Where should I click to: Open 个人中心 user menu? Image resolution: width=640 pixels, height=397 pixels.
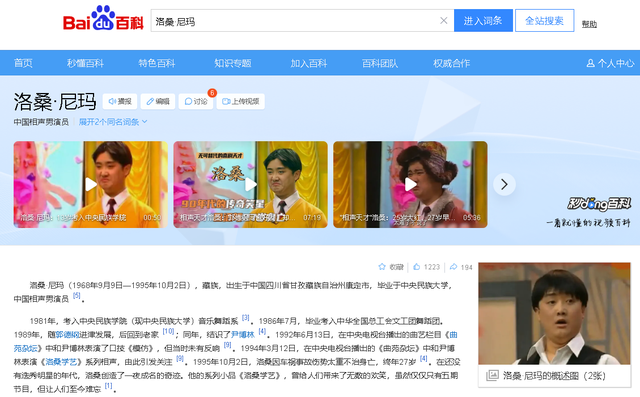[x=610, y=63]
